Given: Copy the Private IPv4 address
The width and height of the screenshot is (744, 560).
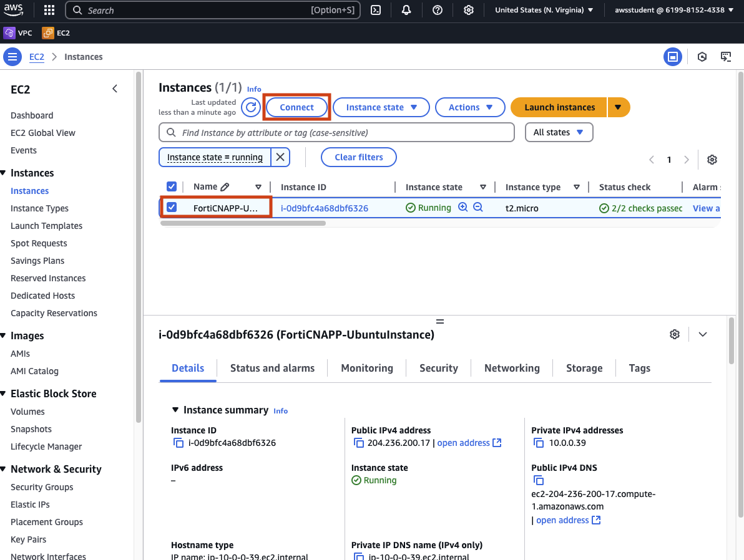Looking at the screenshot, I should (x=539, y=443).
